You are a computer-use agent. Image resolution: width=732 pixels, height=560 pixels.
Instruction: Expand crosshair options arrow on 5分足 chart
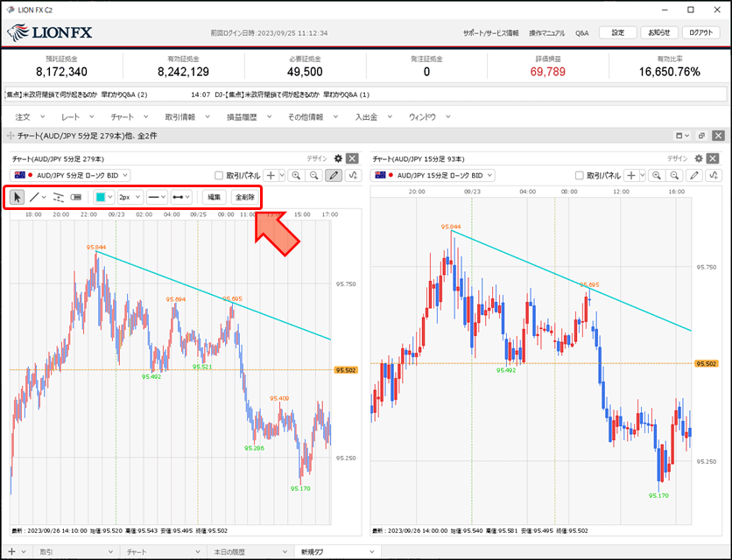coord(281,176)
